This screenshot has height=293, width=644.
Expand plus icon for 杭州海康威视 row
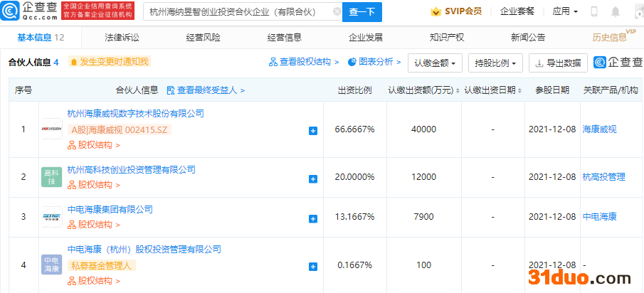coord(313,131)
